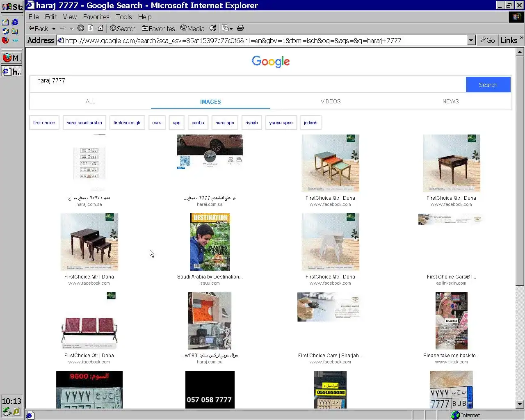The image size is (525, 420).
Task: Click the 'haraj saudi arabia' suggestion chip
Action: [x=84, y=123]
